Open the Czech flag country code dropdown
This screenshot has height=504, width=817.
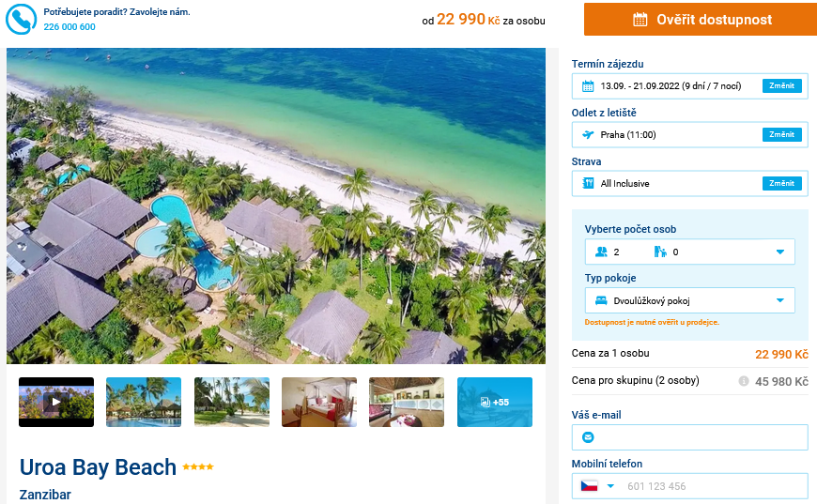[597, 486]
